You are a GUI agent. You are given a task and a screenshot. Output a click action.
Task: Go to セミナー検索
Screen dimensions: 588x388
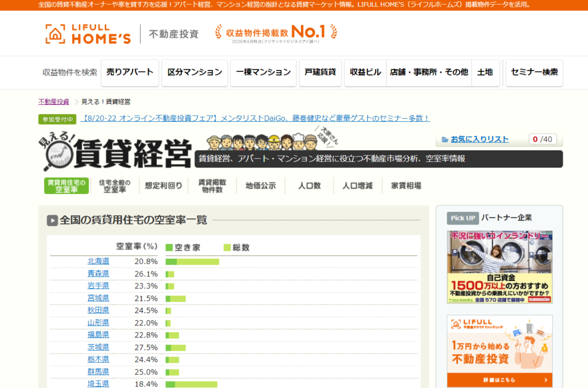tap(534, 72)
